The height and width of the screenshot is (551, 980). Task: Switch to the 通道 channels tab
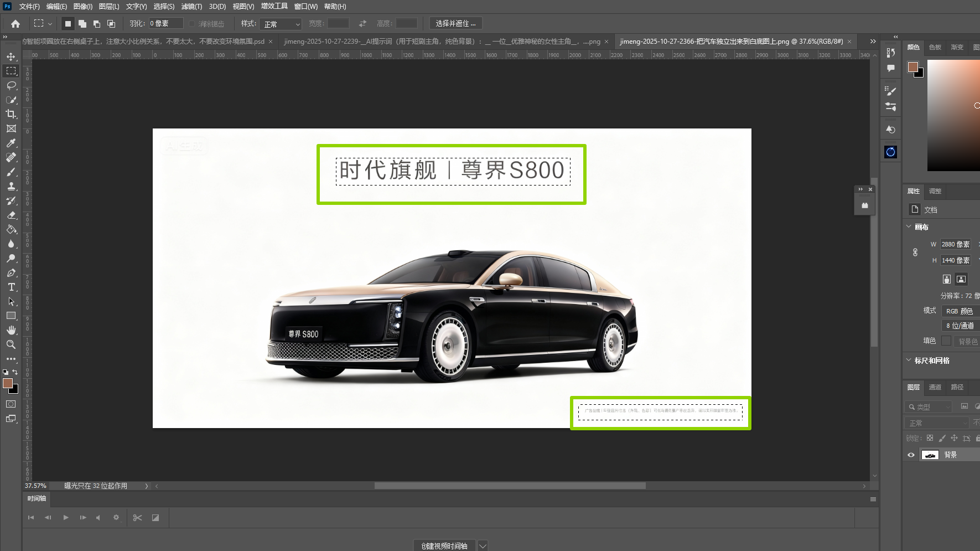click(935, 387)
